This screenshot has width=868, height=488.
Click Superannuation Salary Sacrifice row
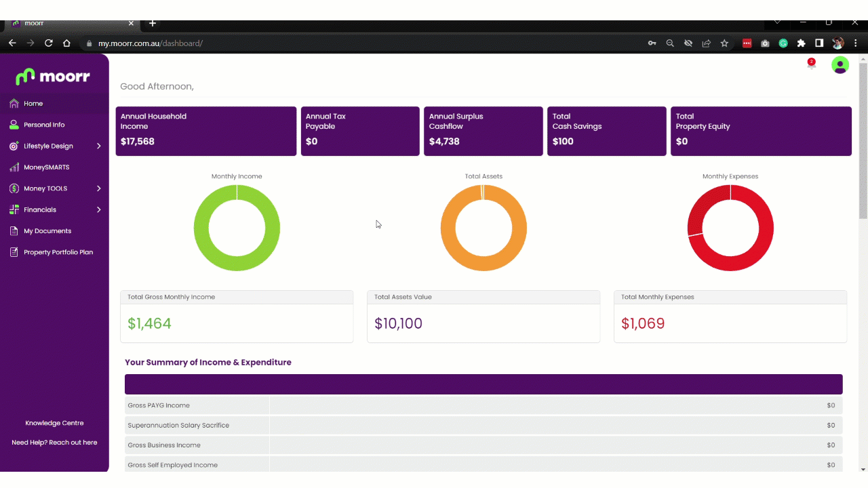pyautogui.click(x=484, y=425)
